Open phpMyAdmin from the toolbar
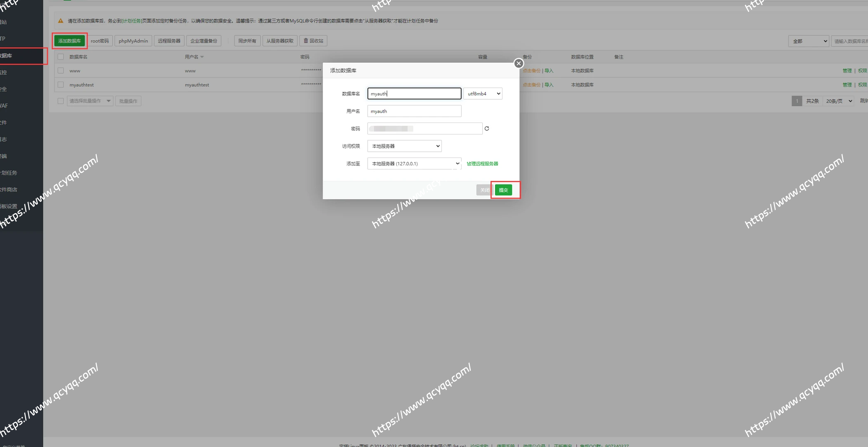This screenshot has height=447, width=868. pos(133,41)
